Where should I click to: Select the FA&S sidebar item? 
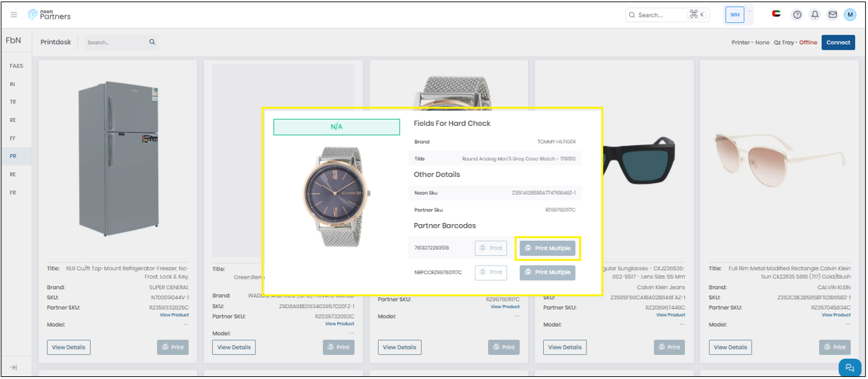tap(17, 66)
